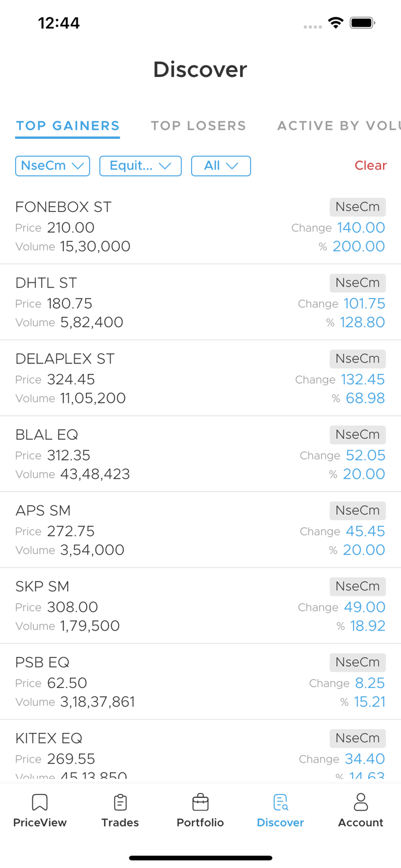The height and width of the screenshot is (868, 401).
Task: Select the Discover search icon
Action: (280, 803)
